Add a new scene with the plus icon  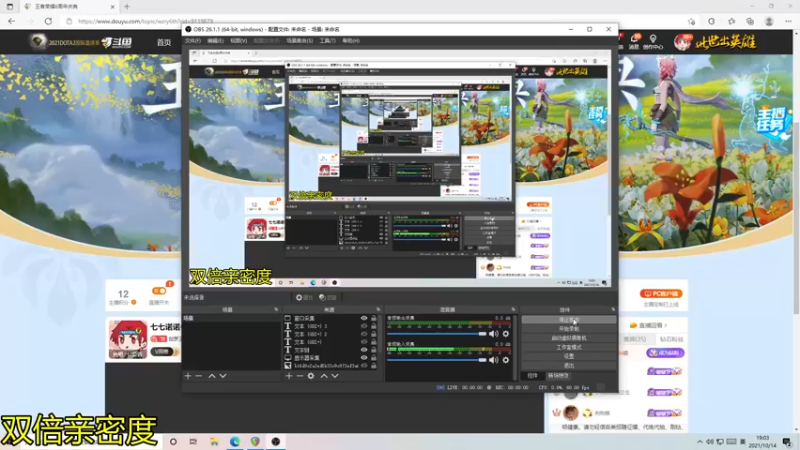coord(188,376)
